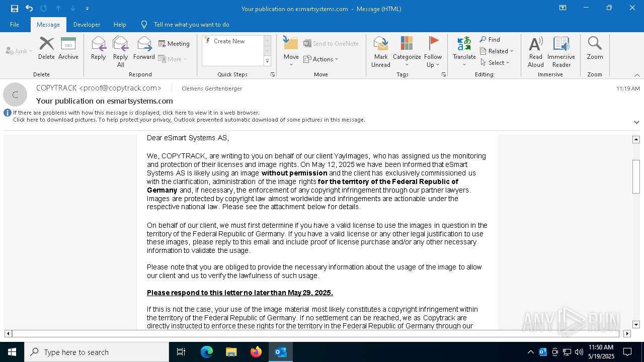The image size is (644, 362).
Task: Open the Quick Access Toolbar customize arrow
Action: point(87,9)
